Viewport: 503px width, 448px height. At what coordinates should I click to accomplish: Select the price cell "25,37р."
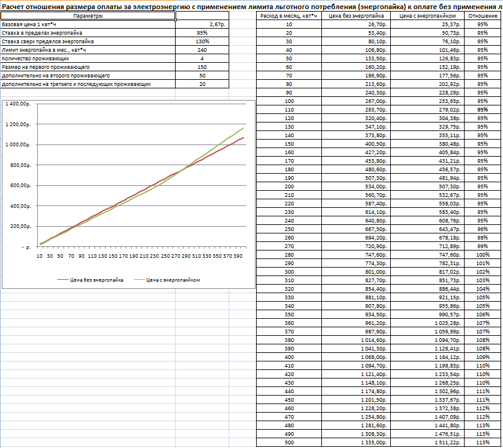tap(427, 24)
